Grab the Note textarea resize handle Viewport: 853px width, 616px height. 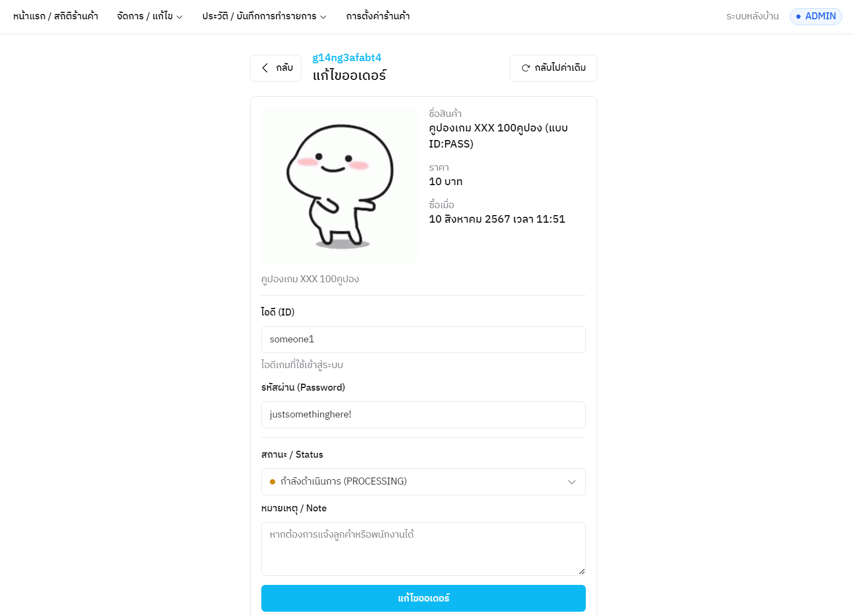(x=582, y=571)
